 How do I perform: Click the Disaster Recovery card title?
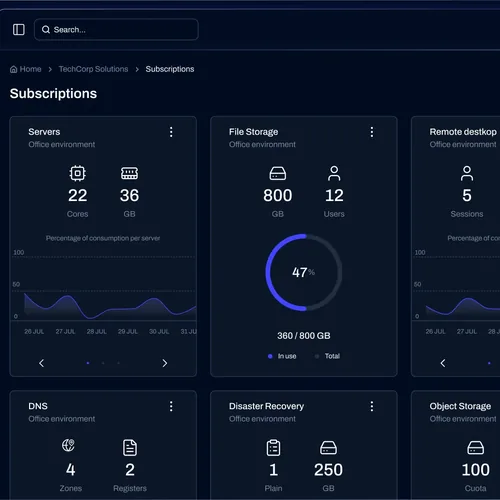click(x=266, y=406)
